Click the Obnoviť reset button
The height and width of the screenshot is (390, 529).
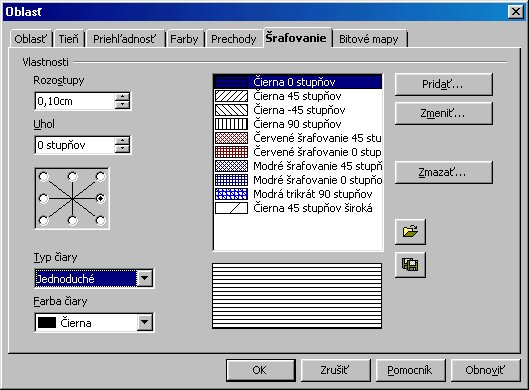tap(485, 370)
